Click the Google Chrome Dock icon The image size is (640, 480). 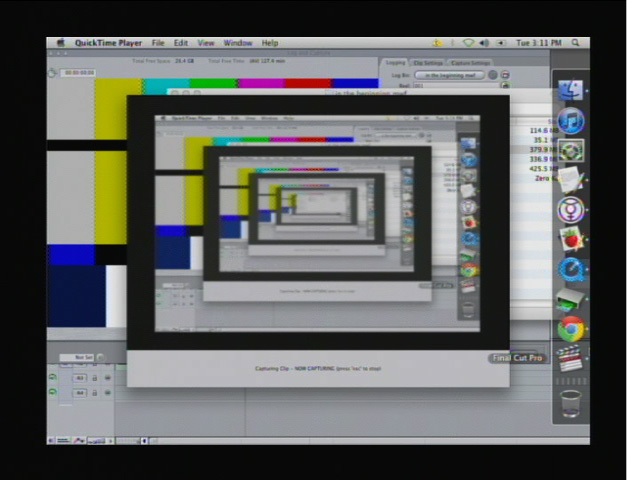(x=570, y=329)
